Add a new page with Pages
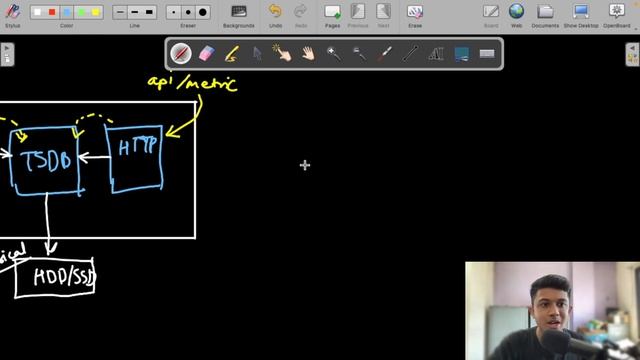 point(332,16)
